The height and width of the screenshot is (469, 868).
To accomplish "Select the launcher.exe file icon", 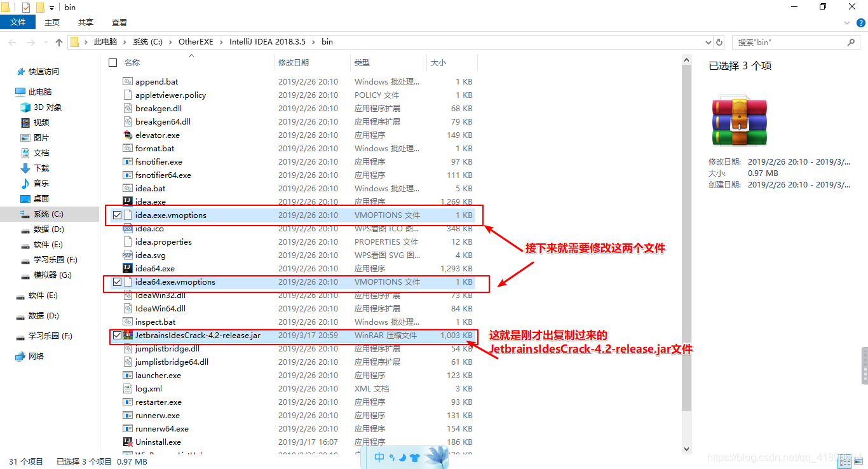I will [128, 375].
